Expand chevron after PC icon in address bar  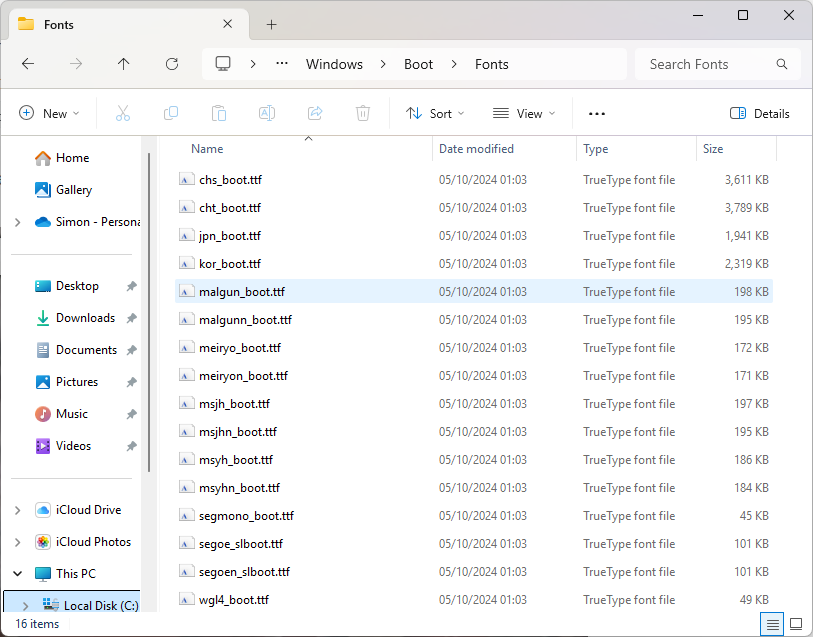[253, 64]
